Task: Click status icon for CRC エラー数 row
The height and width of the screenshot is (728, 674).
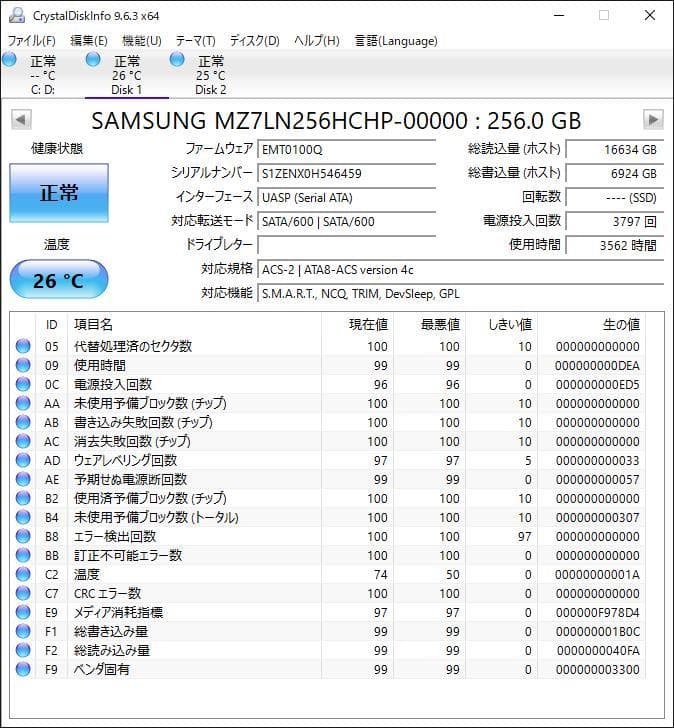Action: point(23,593)
